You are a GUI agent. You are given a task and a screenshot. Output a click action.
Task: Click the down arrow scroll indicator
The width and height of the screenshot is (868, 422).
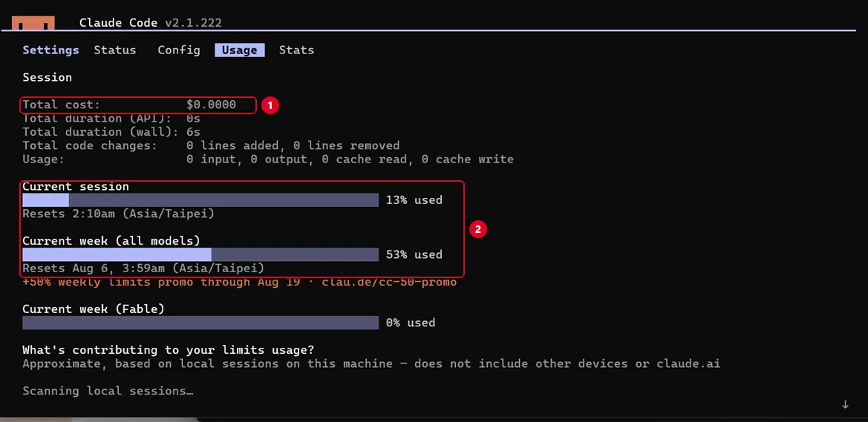845,404
